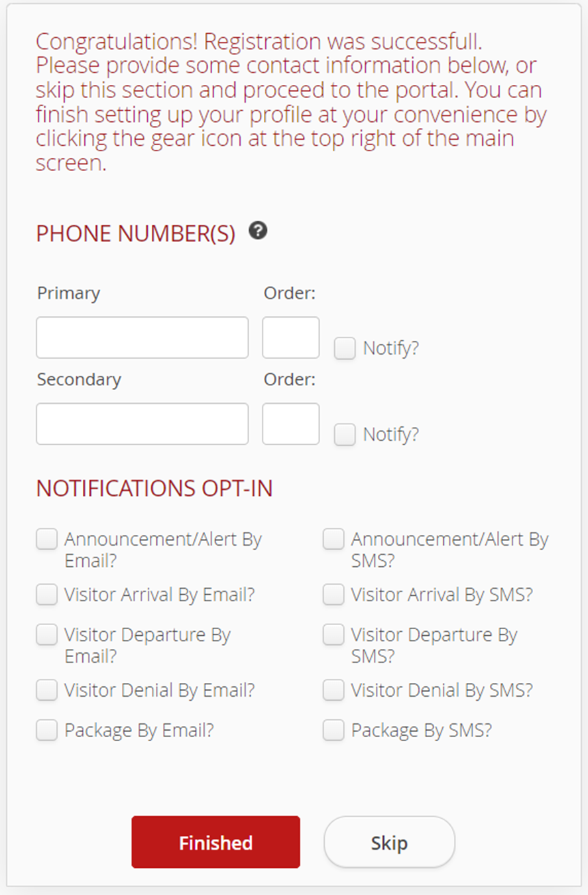The image size is (588, 895).
Task: Check Visitor Departure By SMS?
Action: 333,634
